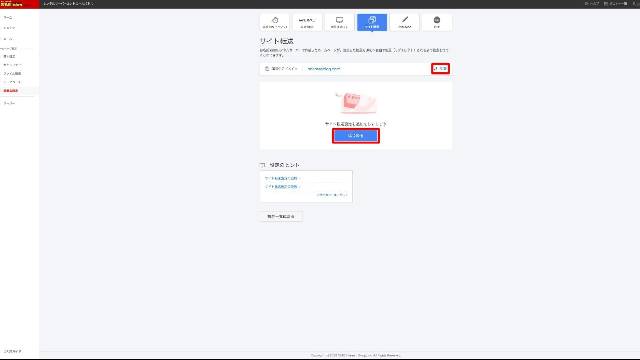640x360 pixels.
Task: Select the first item in the left sidebar
Action: [8, 18]
